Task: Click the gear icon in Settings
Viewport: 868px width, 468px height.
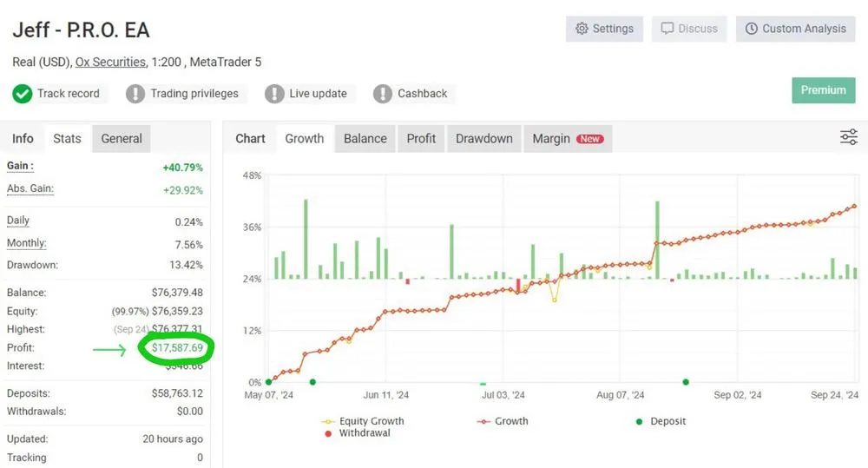Action: (x=582, y=29)
